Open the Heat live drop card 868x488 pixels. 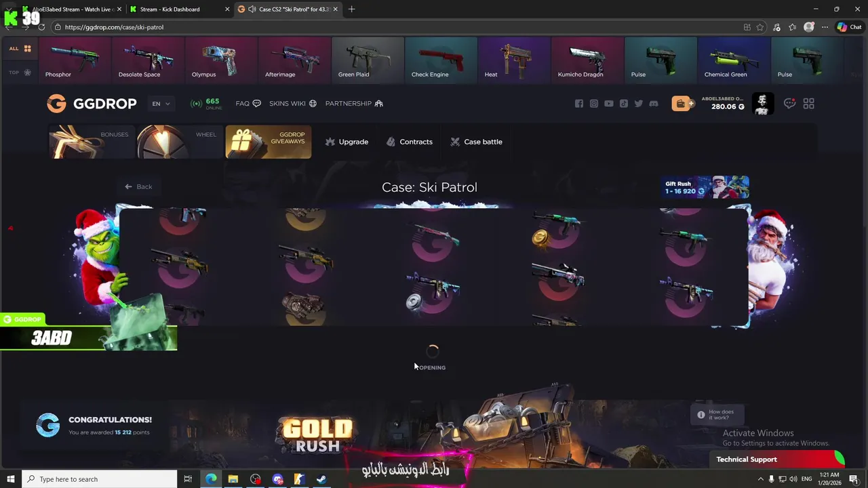pyautogui.click(x=515, y=59)
